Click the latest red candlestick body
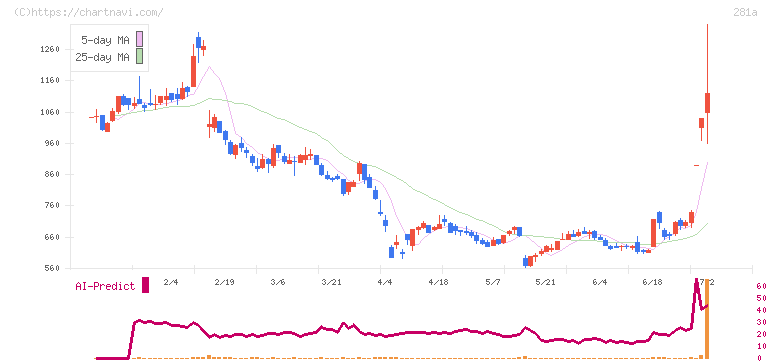Viewport: 772px width, 361px height. pyautogui.click(x=708, y=103)
